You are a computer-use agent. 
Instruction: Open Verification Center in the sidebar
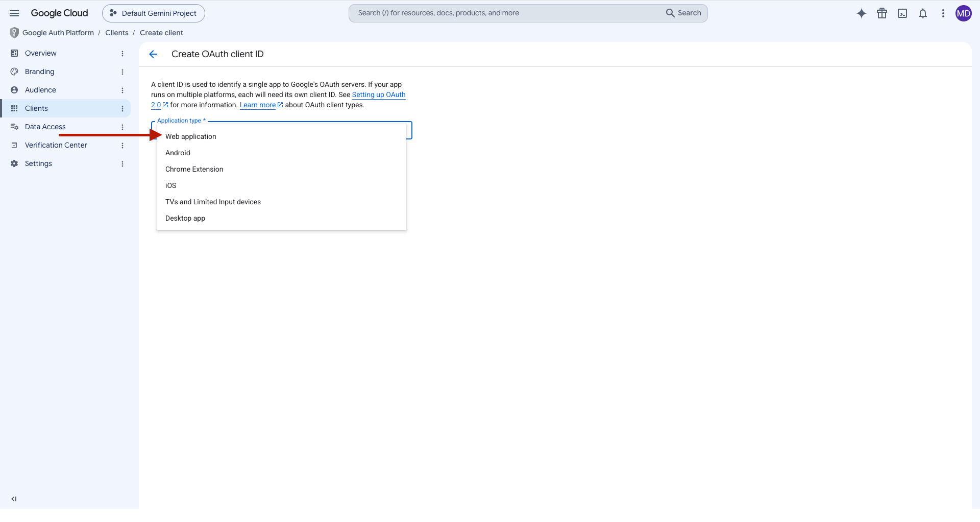pos(65,145)
